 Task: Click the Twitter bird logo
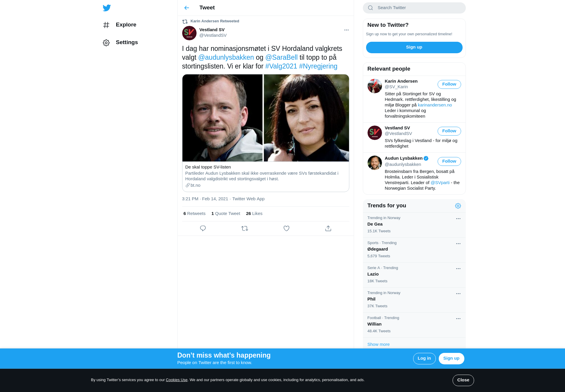click(x=107, y=8)
